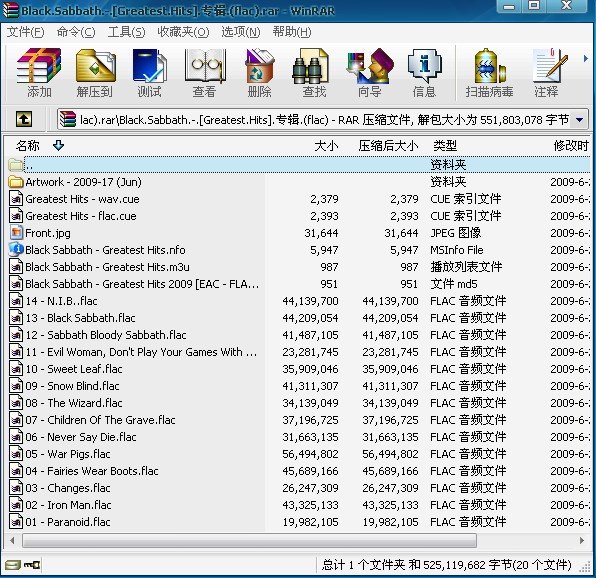Select 11 - Evil Woman, Don't Play Your Games file
596x578 pixels.
click(x=141, y=352)
